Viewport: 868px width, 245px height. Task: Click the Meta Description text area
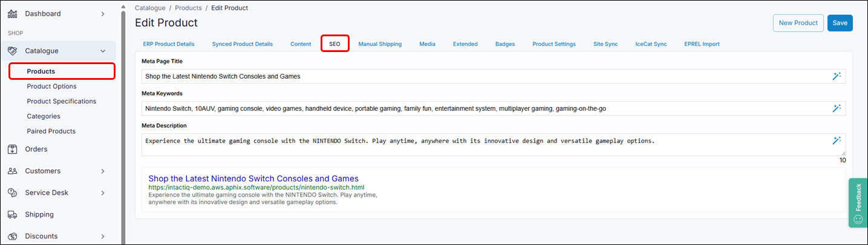coord(493,145)
